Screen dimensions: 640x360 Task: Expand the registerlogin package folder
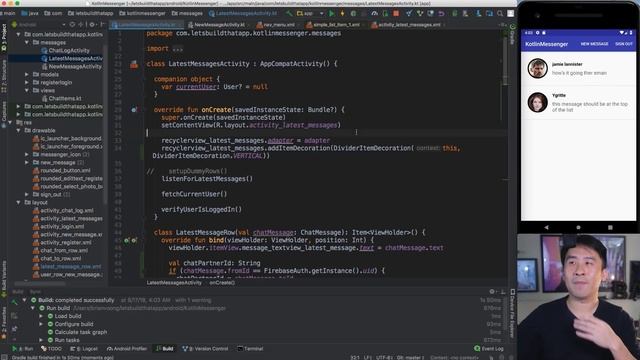tap(27, 82)
